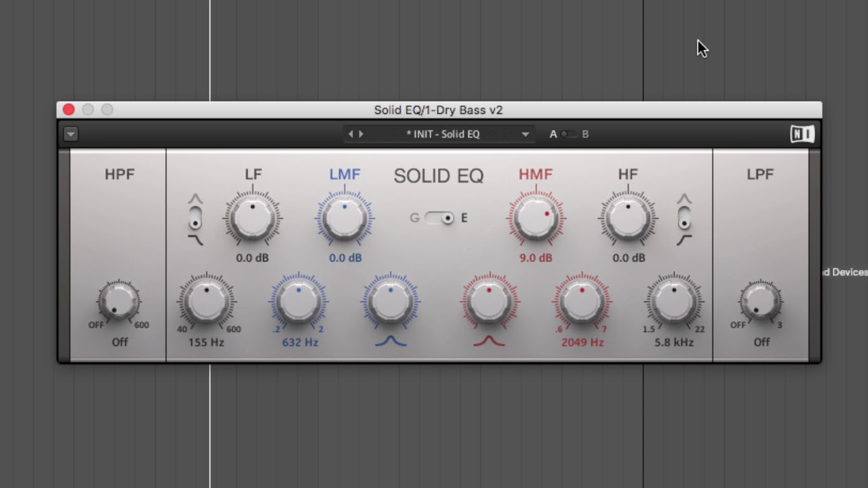Go to next preset with right arrow
Screen dimensions: 868x488
361,134
